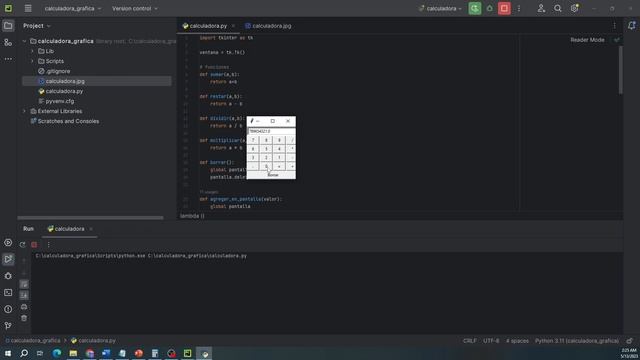The width and height of the screenshot is (640, 360).
Task: Open Python 3.11 interpreter selector in status bar
Action: 577,340
